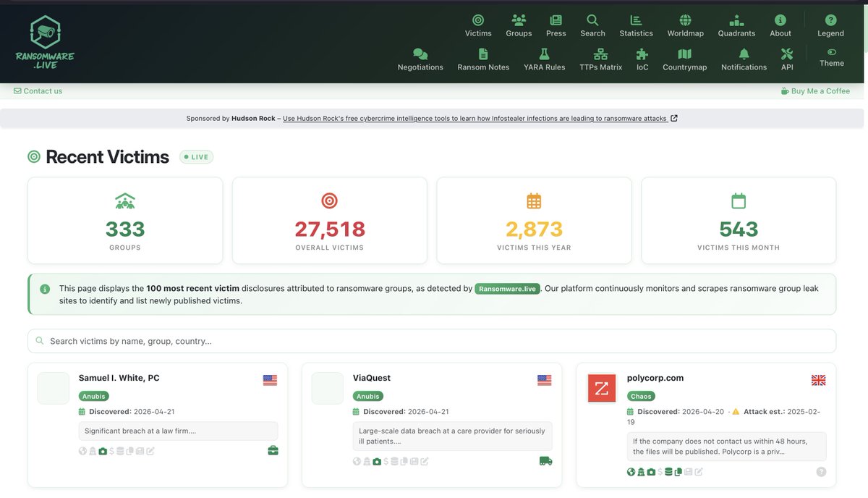Click the briefcase sector icon on Samuel I. White card

click(x=273, y=451)
